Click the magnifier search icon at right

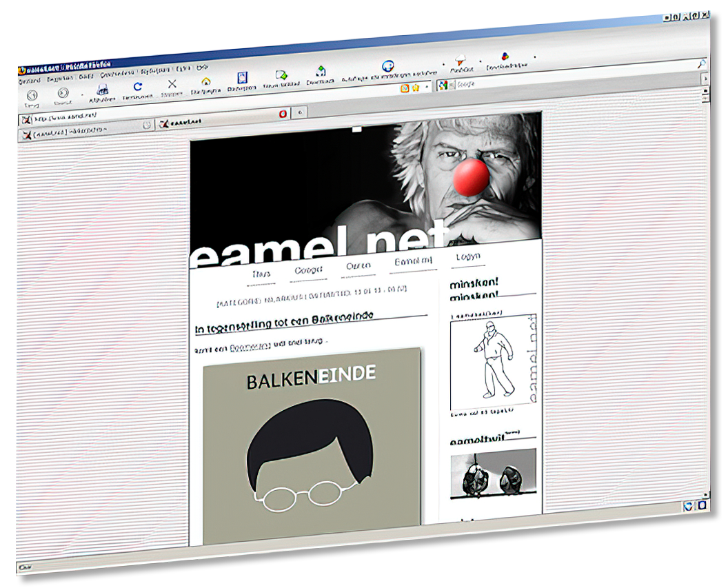click(701, 63)
